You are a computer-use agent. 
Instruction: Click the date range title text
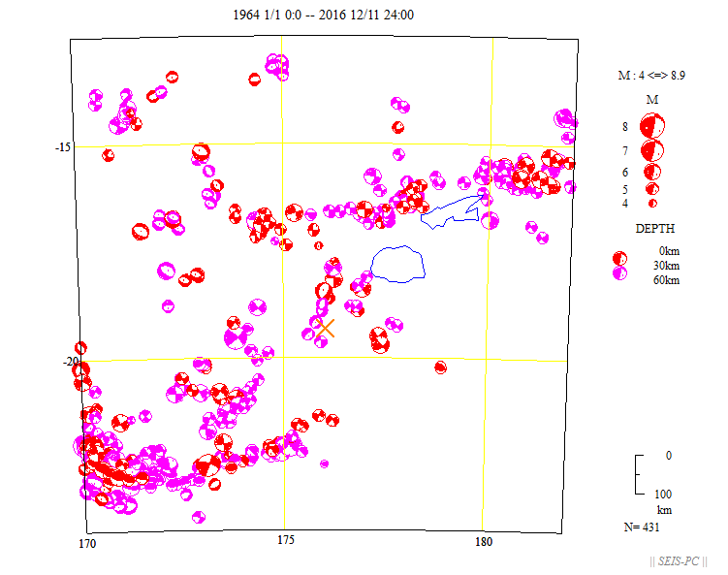pyautogui.click(x=323, y=15)
